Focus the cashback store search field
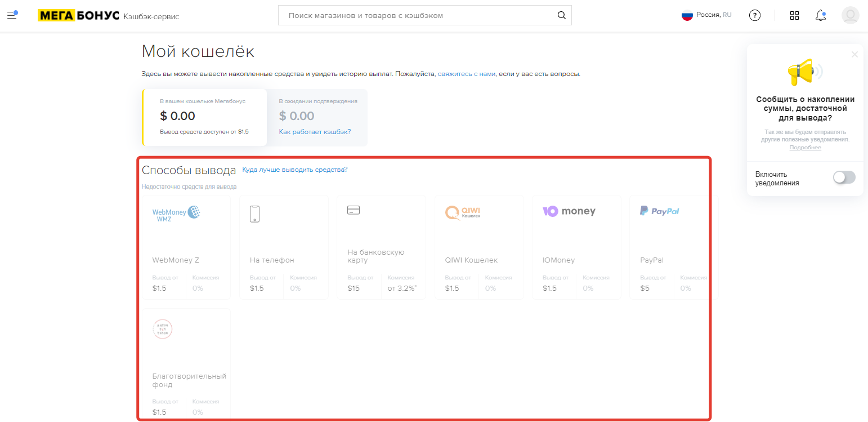 [x=424, y=16]
